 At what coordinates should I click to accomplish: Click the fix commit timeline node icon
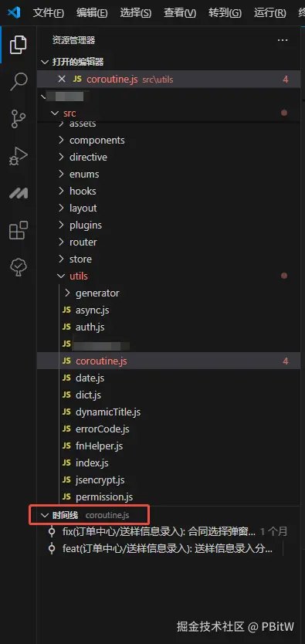coord(51,531)
